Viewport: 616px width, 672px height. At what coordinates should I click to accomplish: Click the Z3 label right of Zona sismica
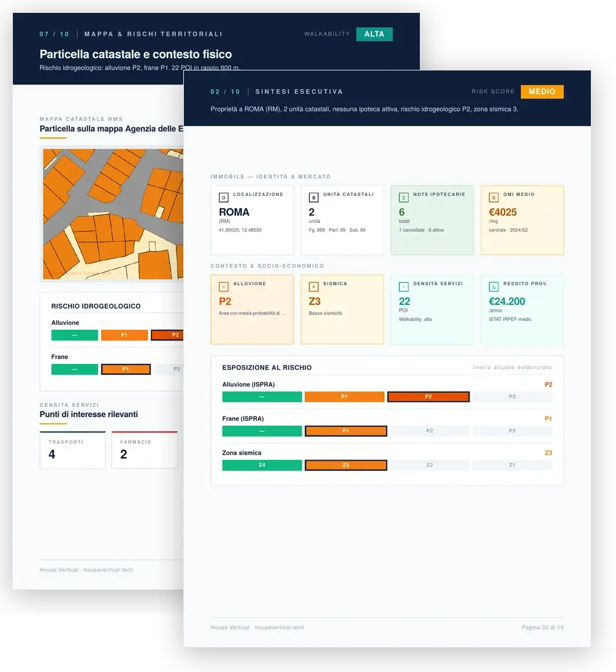point(548,453)
